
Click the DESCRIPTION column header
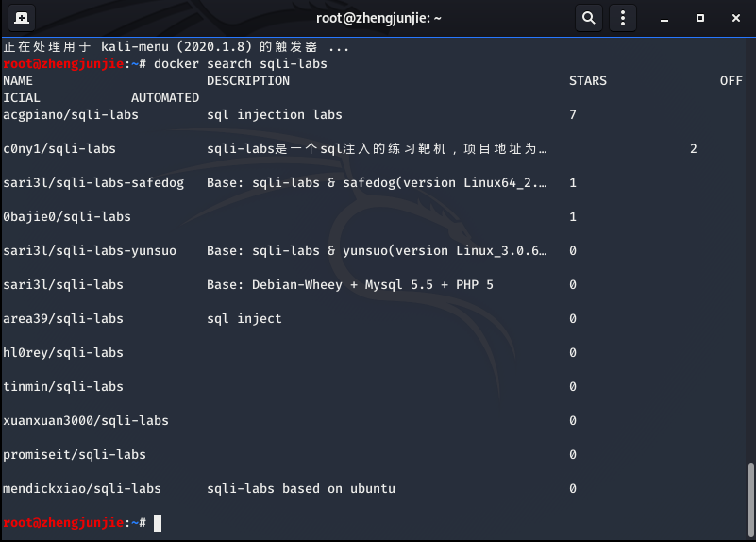click(248, 80)
